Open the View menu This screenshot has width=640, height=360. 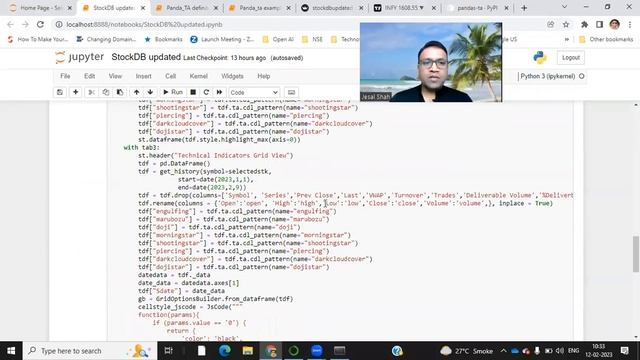coord(115,76)
